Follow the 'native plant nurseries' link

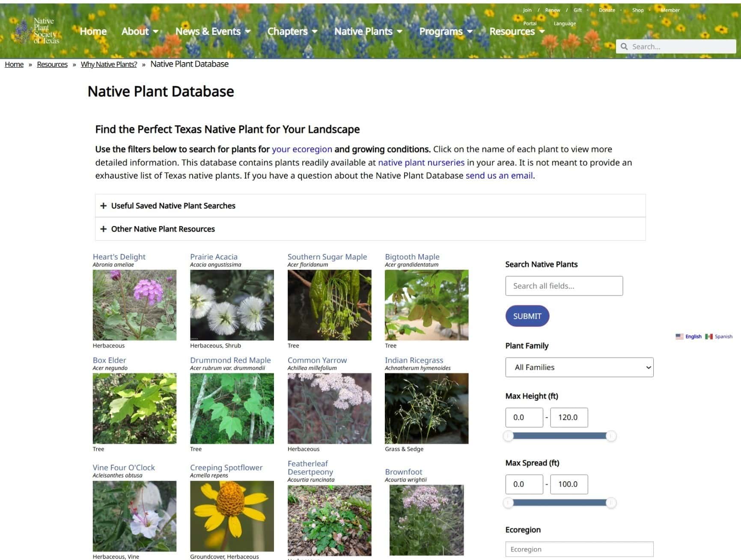[x=421, y=162]
